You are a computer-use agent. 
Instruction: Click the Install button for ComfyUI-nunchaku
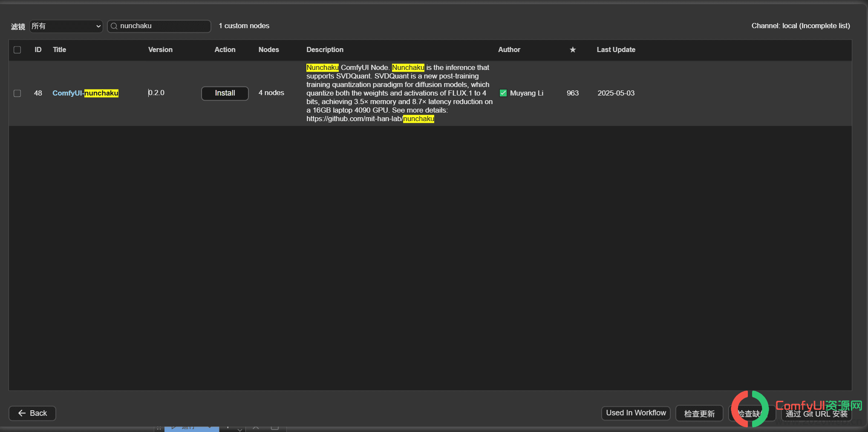[x=225, y=93]
